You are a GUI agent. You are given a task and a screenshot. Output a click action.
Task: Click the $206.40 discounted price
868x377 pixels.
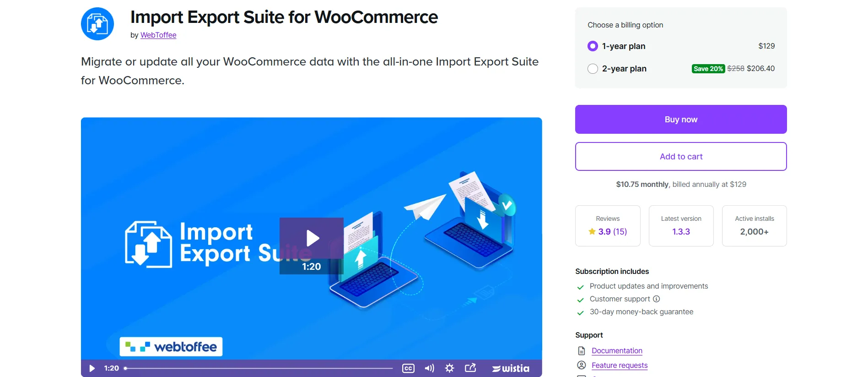tap(760, 68)
